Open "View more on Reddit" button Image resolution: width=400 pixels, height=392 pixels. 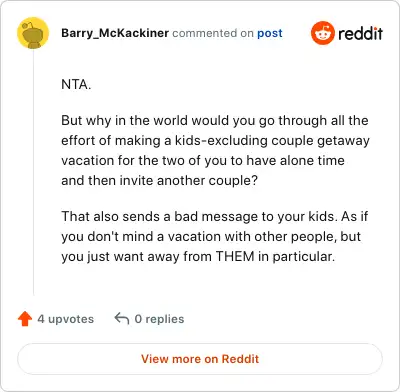[200, 359]
